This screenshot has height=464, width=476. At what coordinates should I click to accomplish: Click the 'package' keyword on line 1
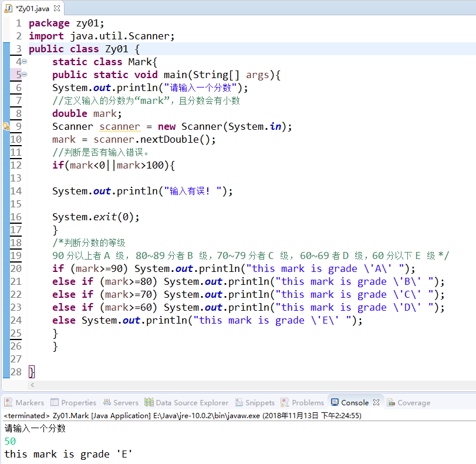pos(49,23)
